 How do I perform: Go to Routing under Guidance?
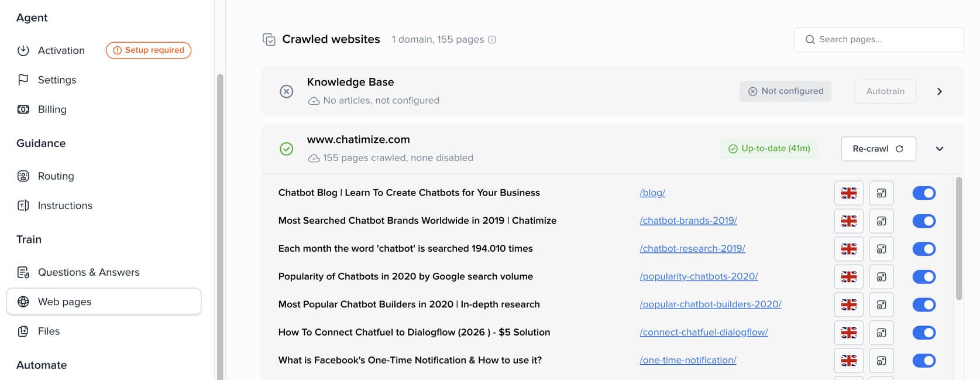(56, 176)
